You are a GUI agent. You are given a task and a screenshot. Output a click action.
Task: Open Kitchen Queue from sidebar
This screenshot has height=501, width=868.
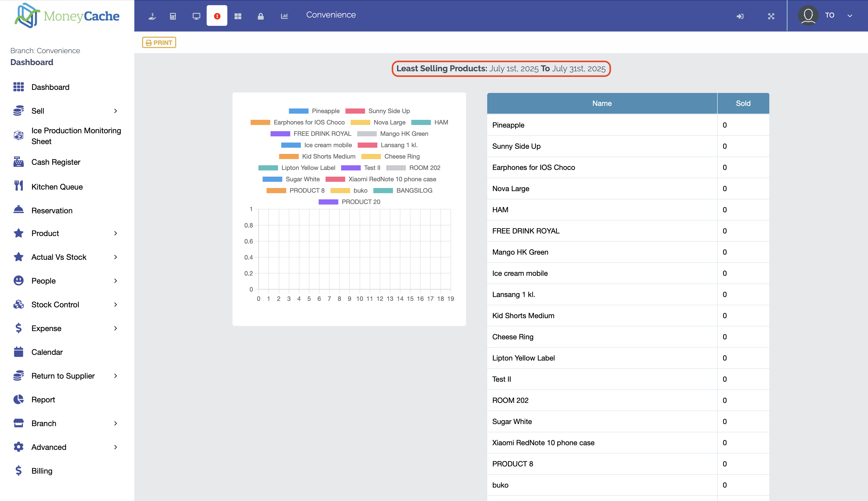coord(57,186)
